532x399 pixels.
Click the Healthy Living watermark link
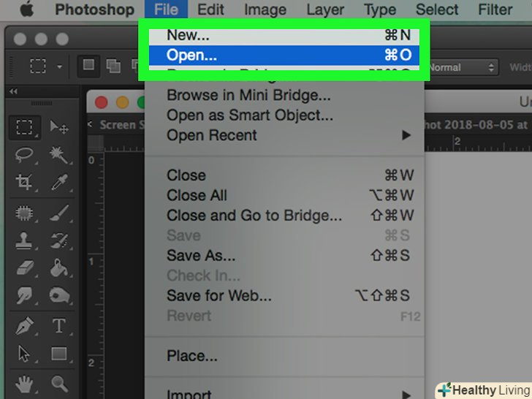(x=483, y=389)
